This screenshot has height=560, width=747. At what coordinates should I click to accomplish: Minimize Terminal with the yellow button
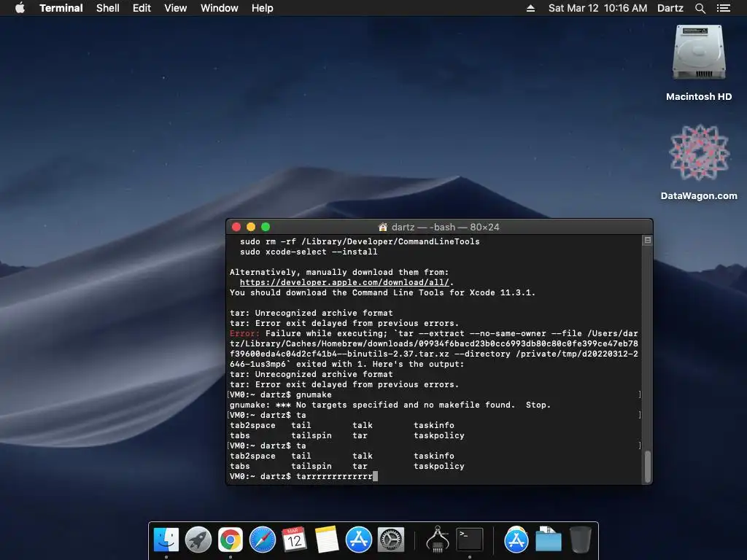(x=251, y=227)
